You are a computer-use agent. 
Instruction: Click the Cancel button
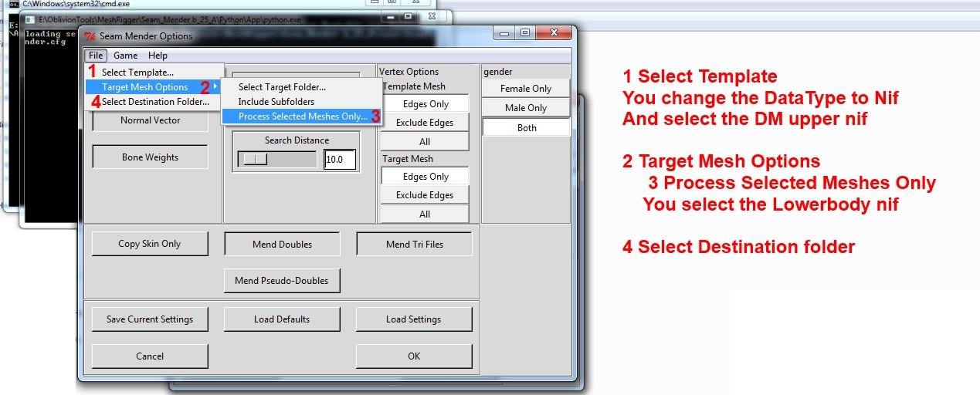150,356
